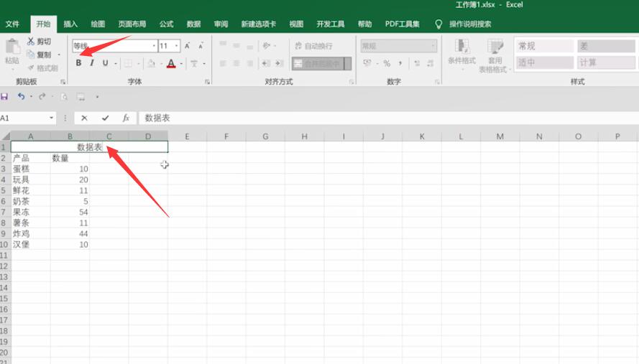Click the Redo arrow icon
This screenshot has width=639, height=364.
(x=42, y=96)
